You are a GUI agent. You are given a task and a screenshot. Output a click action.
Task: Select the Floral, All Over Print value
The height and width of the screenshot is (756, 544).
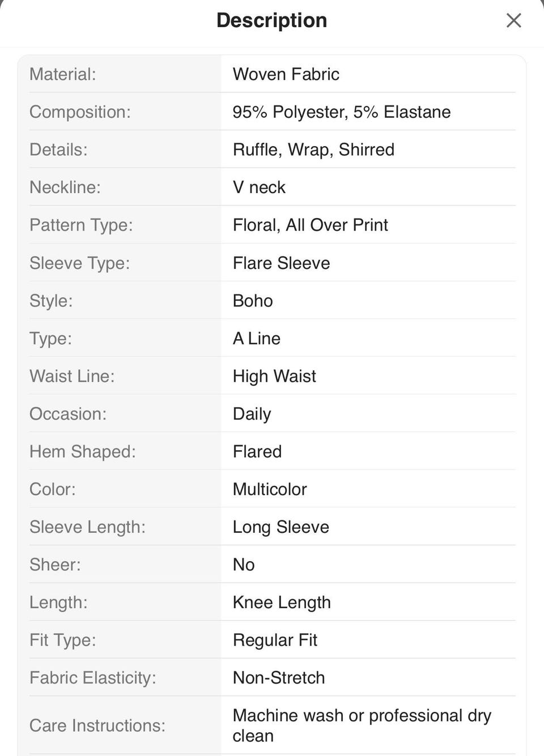pyautogui.click(x=310, y=225)
